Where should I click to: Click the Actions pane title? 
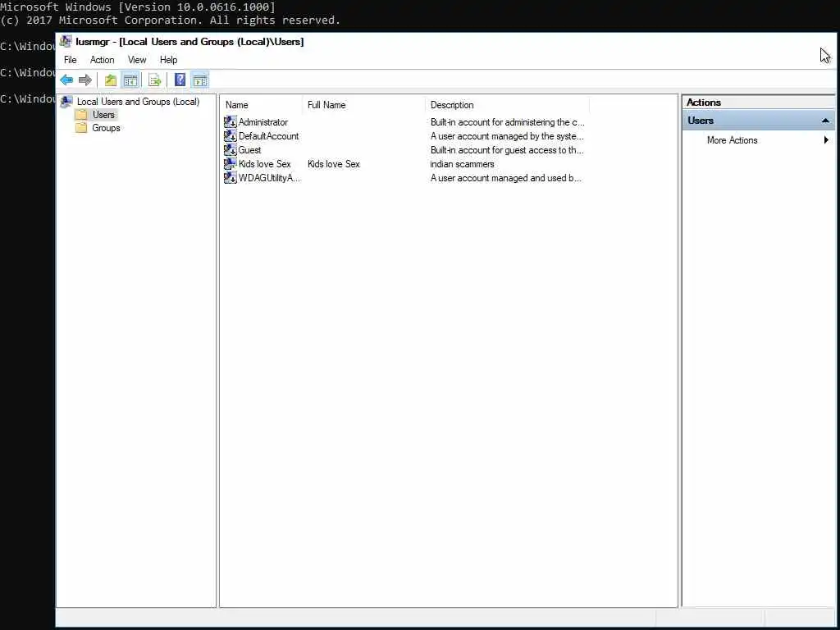coord(703,103)
